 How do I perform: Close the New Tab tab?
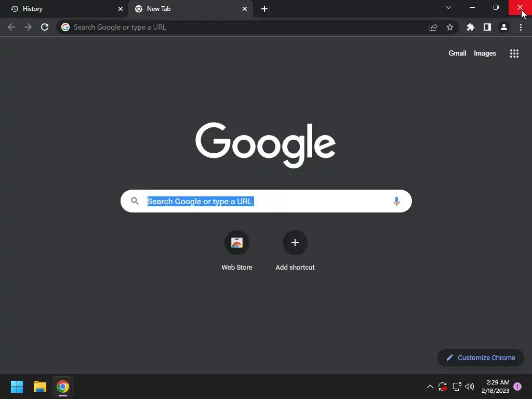(x=245, y=9)
